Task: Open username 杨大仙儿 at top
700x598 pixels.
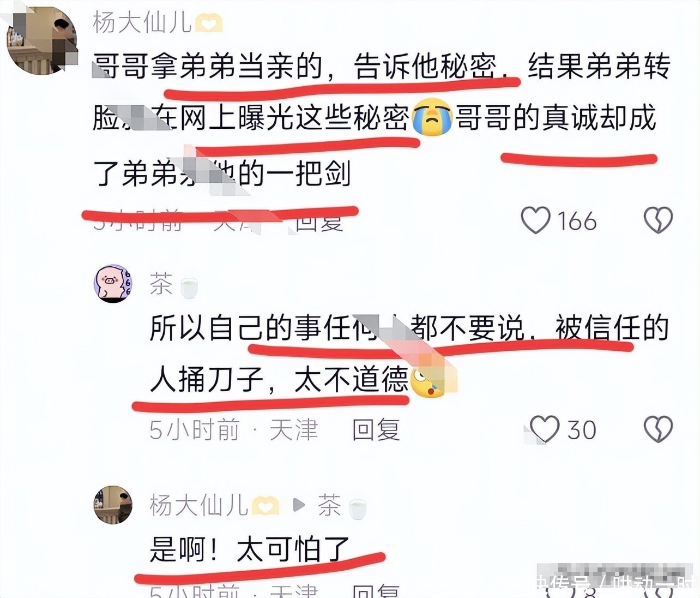Action: [142, 23]
